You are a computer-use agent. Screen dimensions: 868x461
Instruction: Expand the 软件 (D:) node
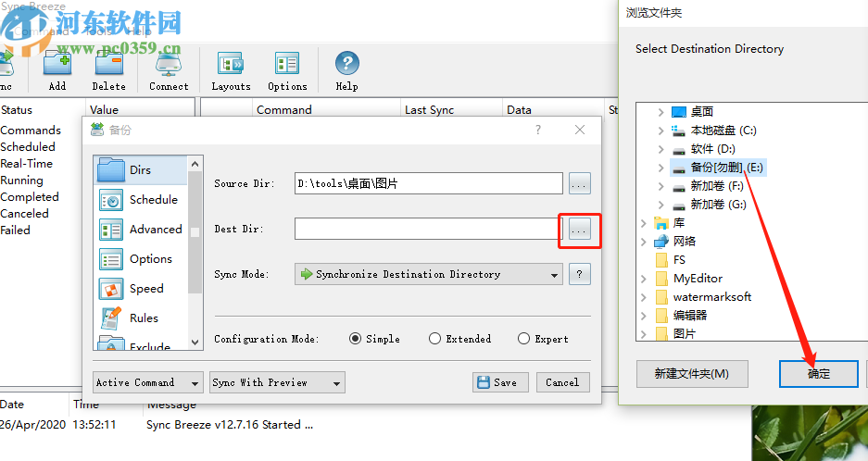pyautogui.click(x=660, y=149)
